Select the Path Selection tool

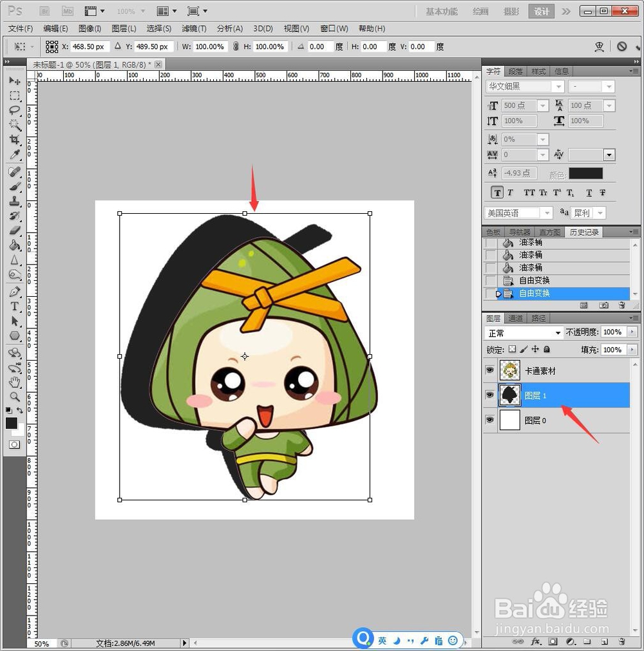[x=15, y=321]
